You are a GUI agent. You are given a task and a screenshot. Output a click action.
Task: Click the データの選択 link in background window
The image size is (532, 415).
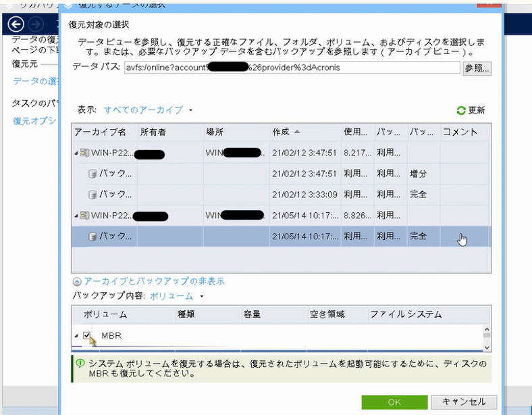click(35, 81)
